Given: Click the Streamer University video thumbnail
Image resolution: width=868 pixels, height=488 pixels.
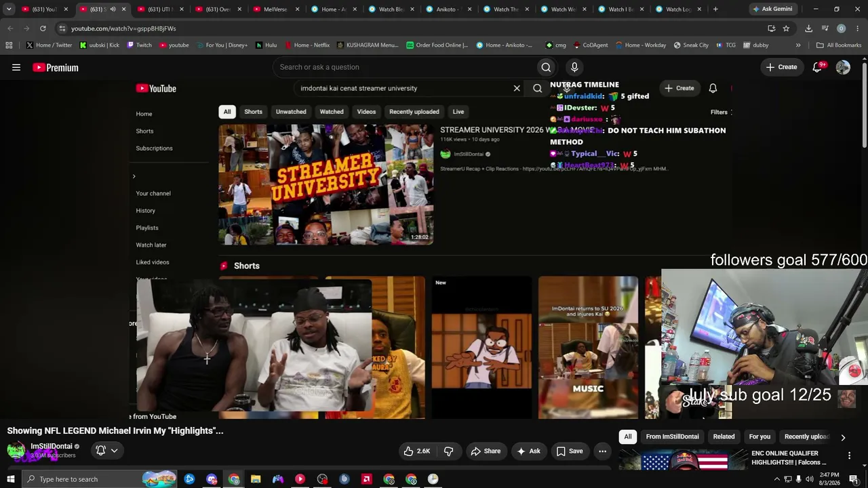Looking at the screenshot, I should [x=326, y=184].
